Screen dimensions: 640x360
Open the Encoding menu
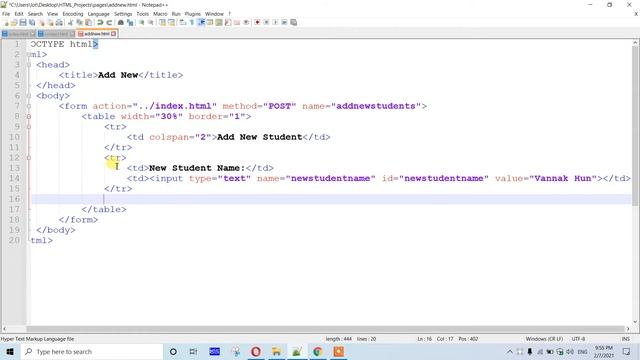tap(73, 14)
